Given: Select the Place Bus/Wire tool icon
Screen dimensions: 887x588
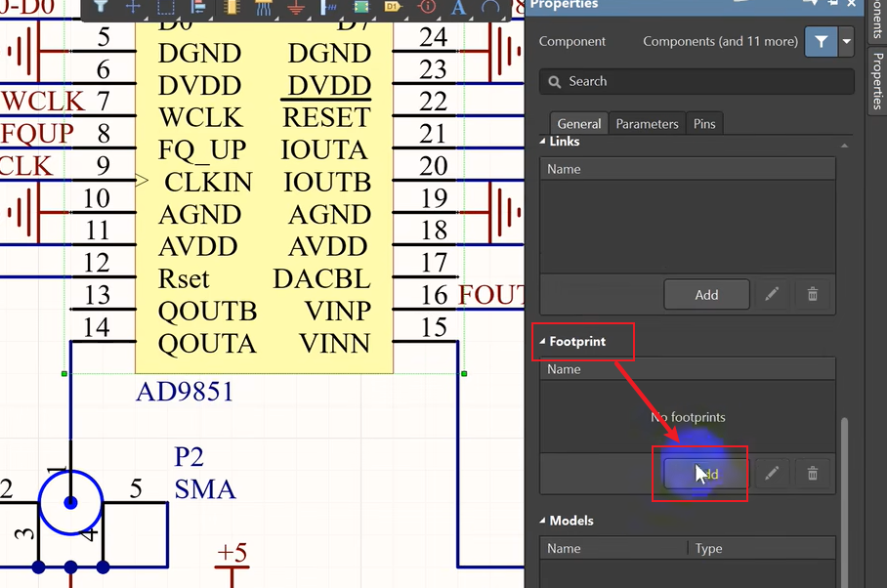Looking at the screenshot, I should (x=264, y=6).
